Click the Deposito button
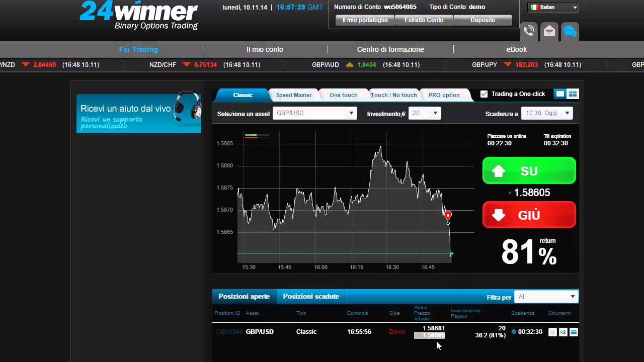 [x=483, y=20]
